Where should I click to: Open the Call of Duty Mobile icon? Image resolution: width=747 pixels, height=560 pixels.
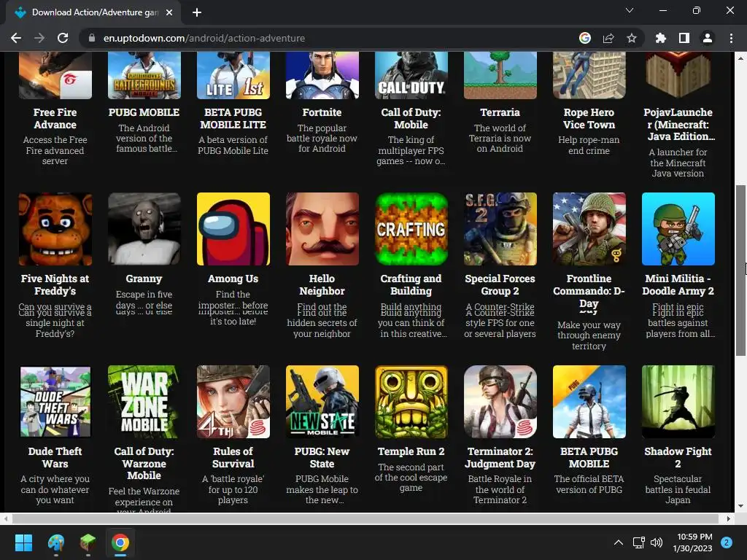tap(411, 76)
